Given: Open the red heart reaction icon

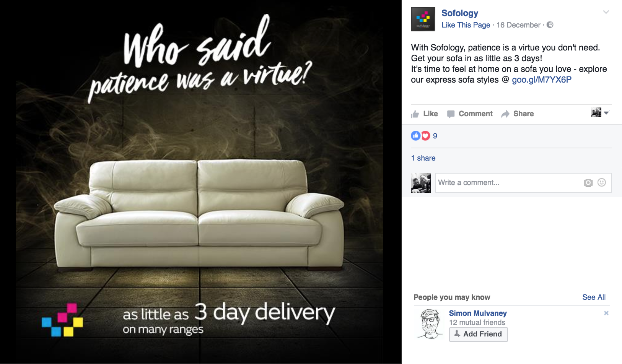Looking at the screenshot, I should (425, 136).
